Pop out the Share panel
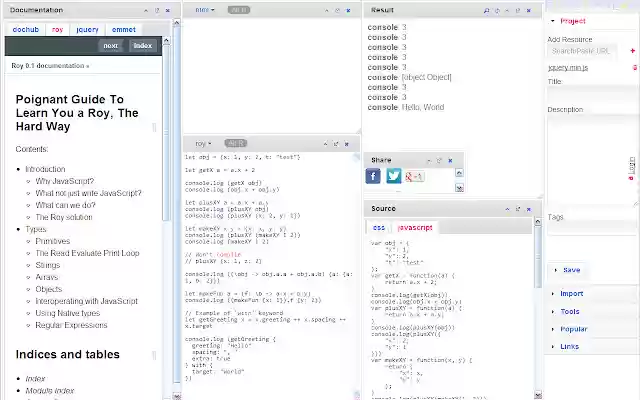The height and width of the screenshot is (400, 640). pos(440,160)
